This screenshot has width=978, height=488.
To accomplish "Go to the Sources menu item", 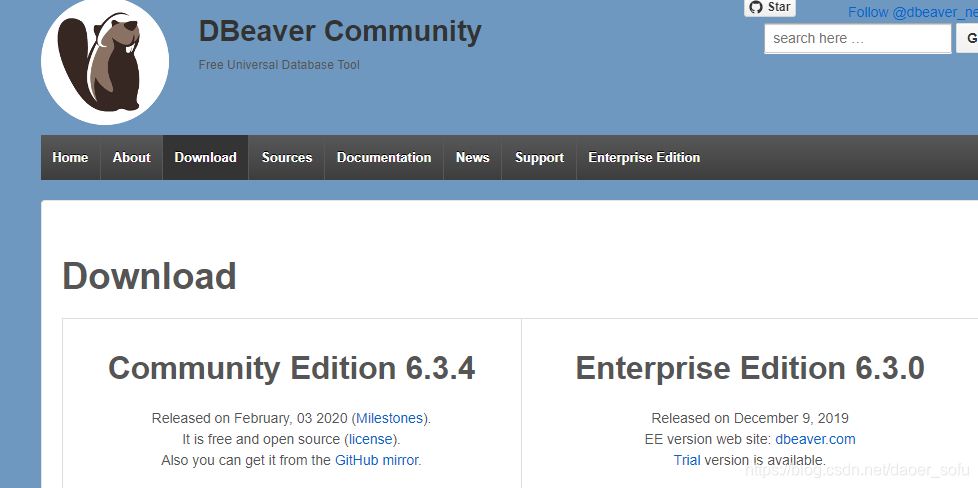I will [x=287, y=157].
